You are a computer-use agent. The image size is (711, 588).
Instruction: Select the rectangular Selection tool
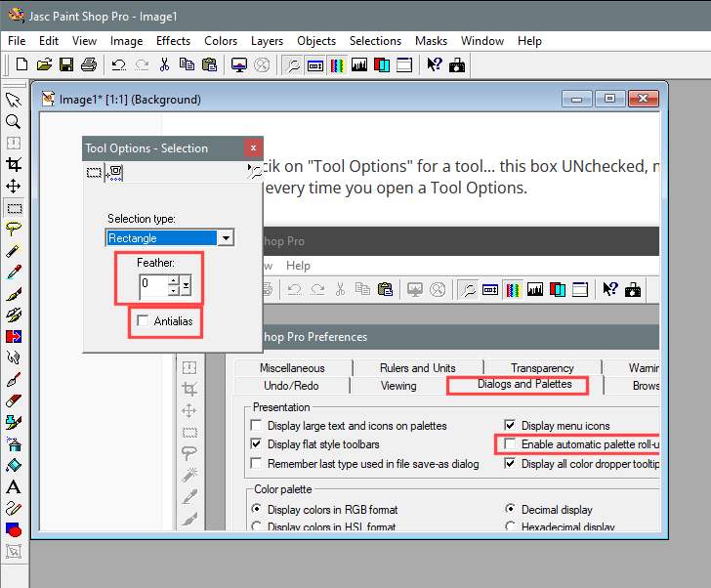[x=14, y=208]
